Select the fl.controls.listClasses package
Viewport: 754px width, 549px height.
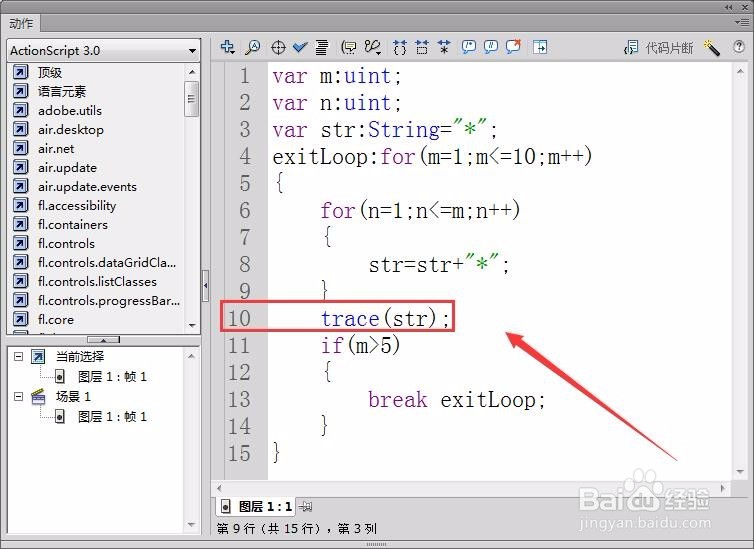(97, 282)
